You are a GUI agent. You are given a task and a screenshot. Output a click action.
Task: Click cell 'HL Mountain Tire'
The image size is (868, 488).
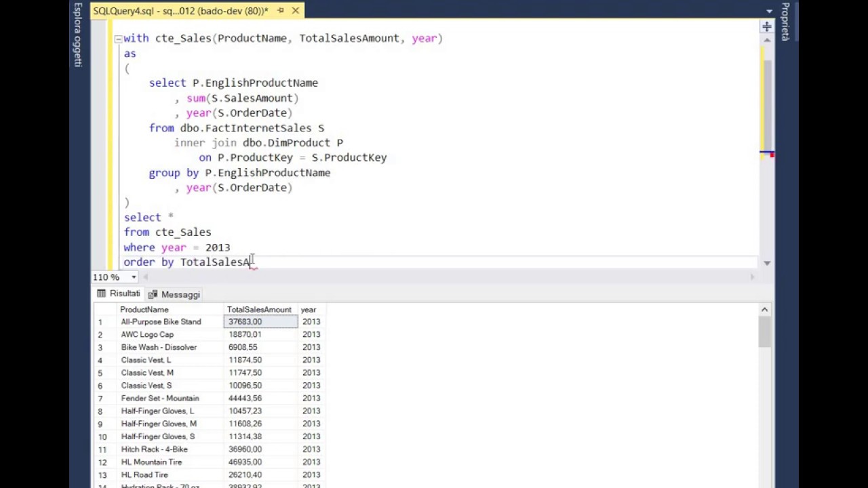click(170, 462)
